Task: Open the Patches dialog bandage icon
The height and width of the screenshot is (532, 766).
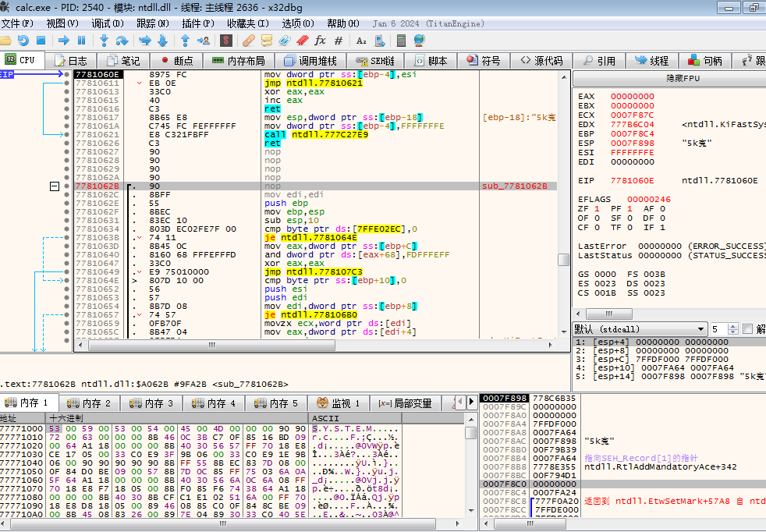Action: pos(249,41)
